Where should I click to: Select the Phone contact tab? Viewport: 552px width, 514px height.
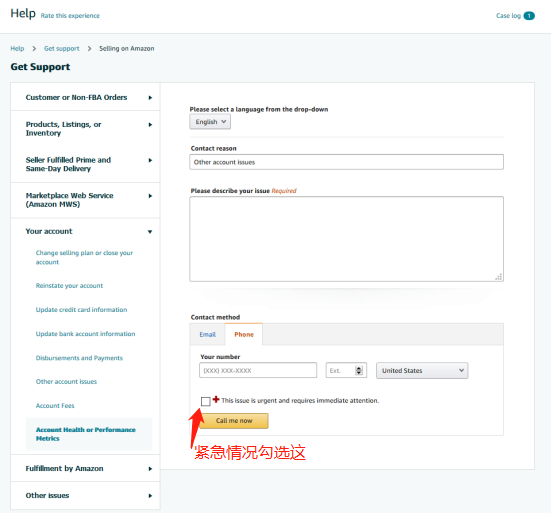pos(244,334)
